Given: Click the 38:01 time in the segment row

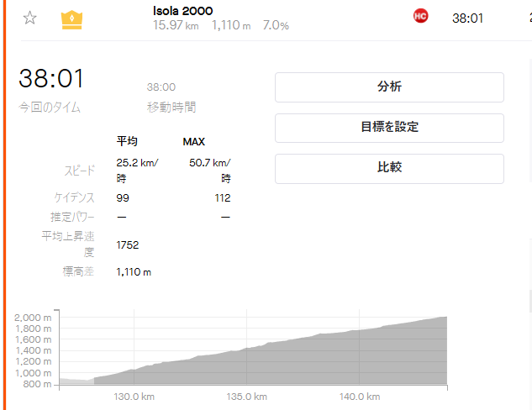Looking at the screenshot, I should coord(467,18).
